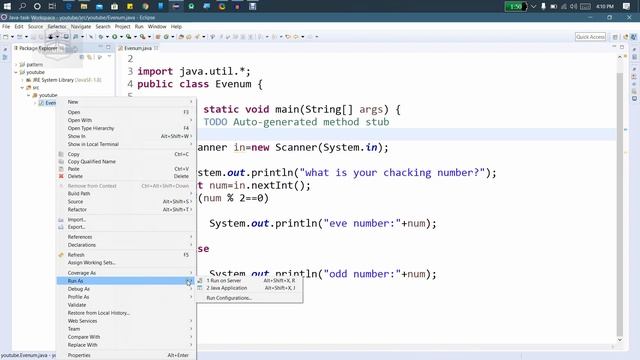Click scroll-down arrow of editor scrollbar
Screen dimensions: 640x360
[620, 340]
